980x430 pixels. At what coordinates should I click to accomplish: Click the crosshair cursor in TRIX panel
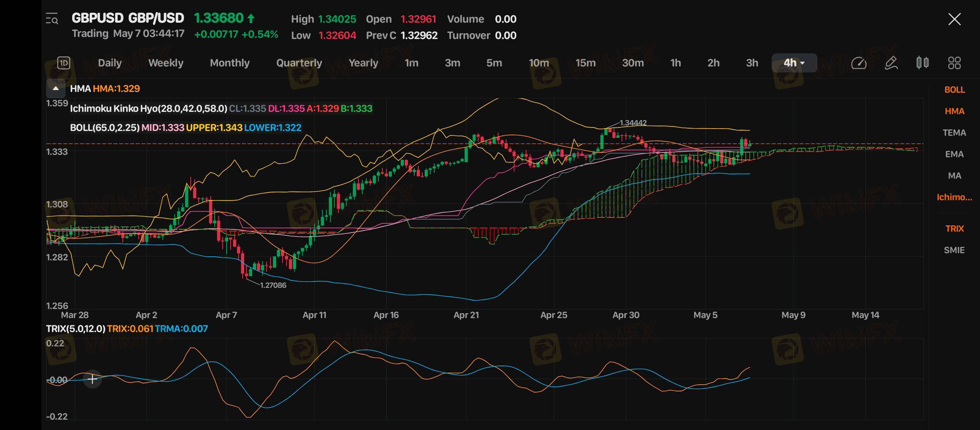point(92,379)
